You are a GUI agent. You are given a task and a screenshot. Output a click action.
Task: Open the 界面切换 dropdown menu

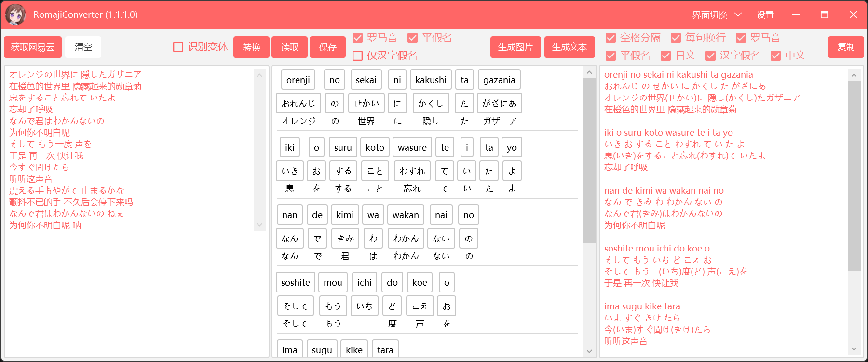tap(717, 15)
